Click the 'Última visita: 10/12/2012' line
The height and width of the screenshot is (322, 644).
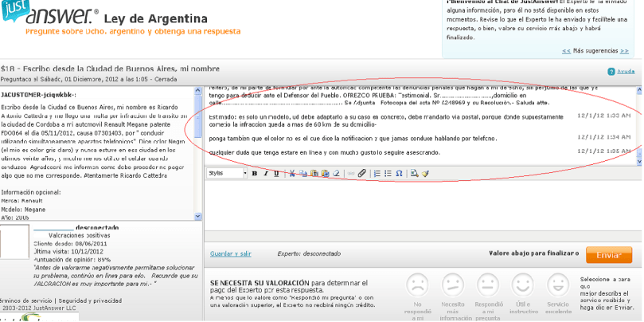(68, 251)
